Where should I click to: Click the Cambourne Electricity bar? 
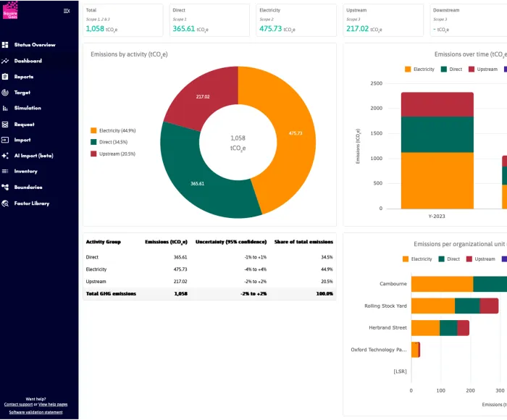click(x=443, y=284)
